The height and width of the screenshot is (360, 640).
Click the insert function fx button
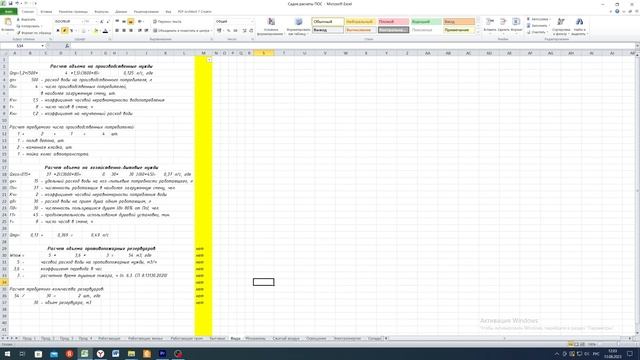(x=67, y=46)
